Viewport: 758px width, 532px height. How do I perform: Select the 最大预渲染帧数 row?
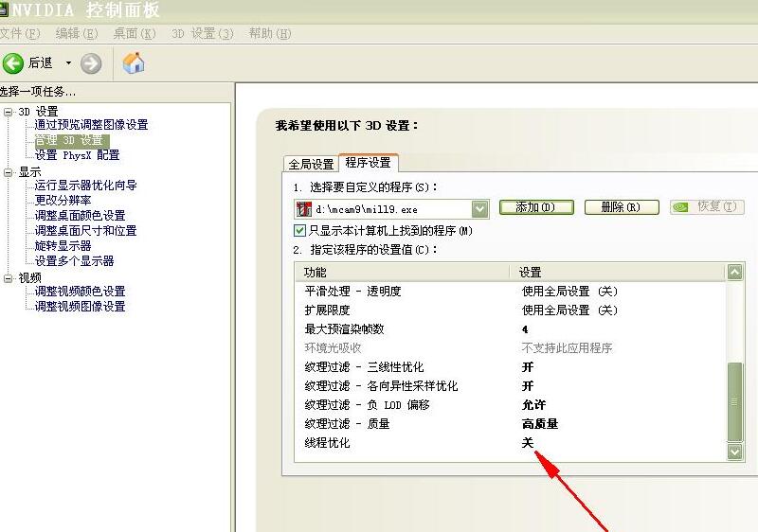pos(511,329)
